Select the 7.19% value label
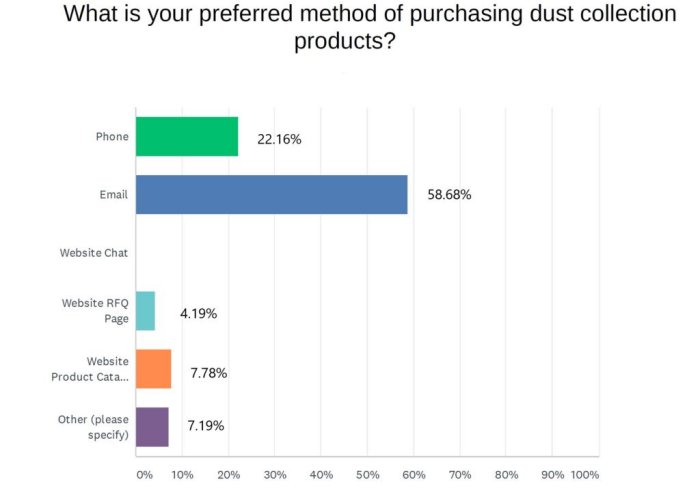 click(x=205, y=426)
